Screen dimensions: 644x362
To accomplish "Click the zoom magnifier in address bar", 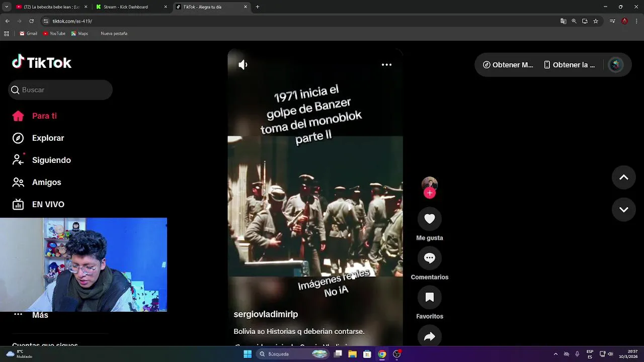I will 574,21.
